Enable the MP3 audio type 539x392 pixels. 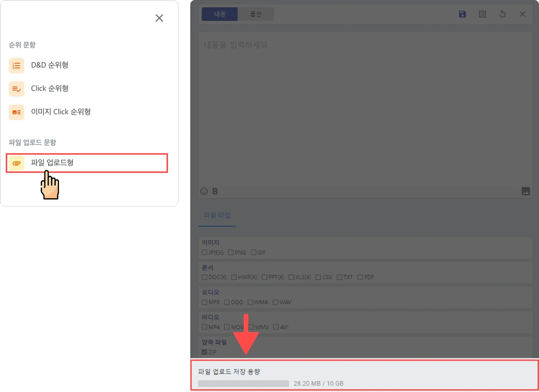coord(204,302)
